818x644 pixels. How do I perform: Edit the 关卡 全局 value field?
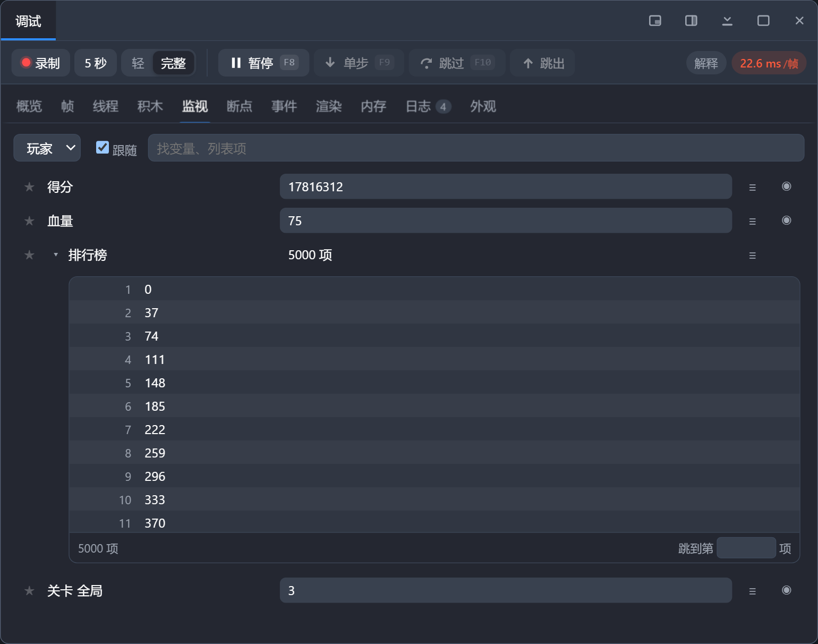point(506,591)
